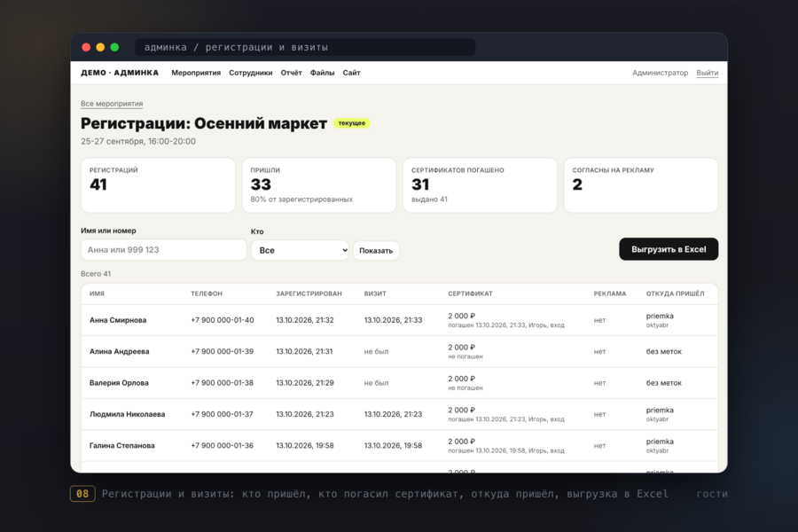This screenshot has height=532, width=798.
Task: Go to Сотрудники section
Action: coord(250,73)
